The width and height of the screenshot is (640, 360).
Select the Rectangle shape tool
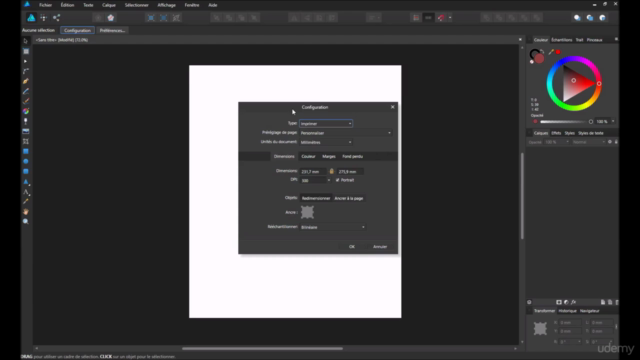point(26,151)
